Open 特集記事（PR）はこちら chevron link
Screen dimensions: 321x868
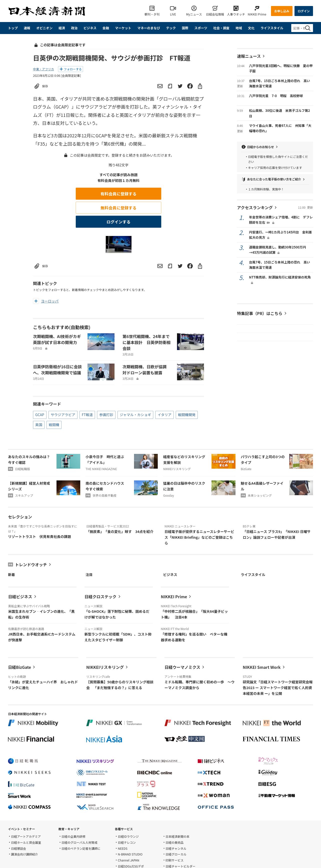point(285,313)
